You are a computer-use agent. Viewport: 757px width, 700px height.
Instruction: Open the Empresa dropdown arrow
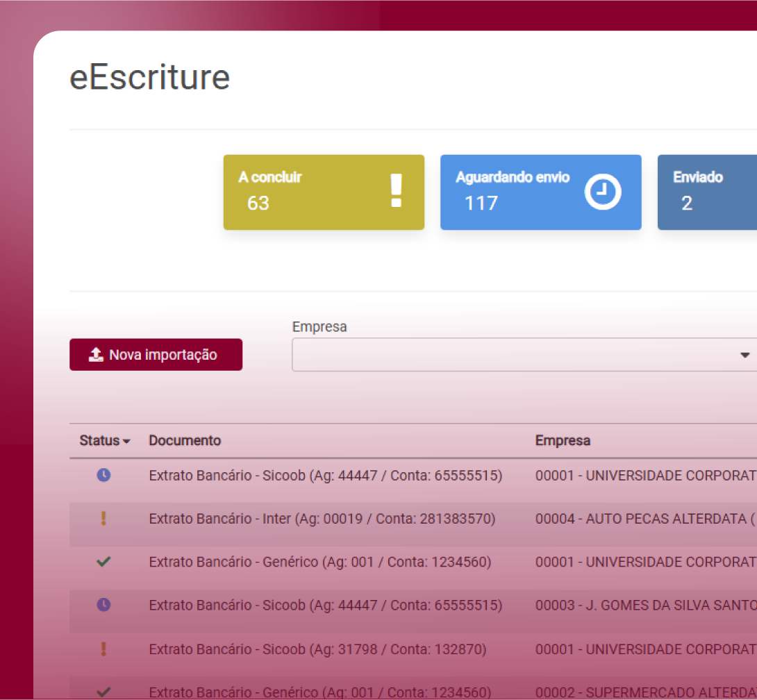(745, 355)
